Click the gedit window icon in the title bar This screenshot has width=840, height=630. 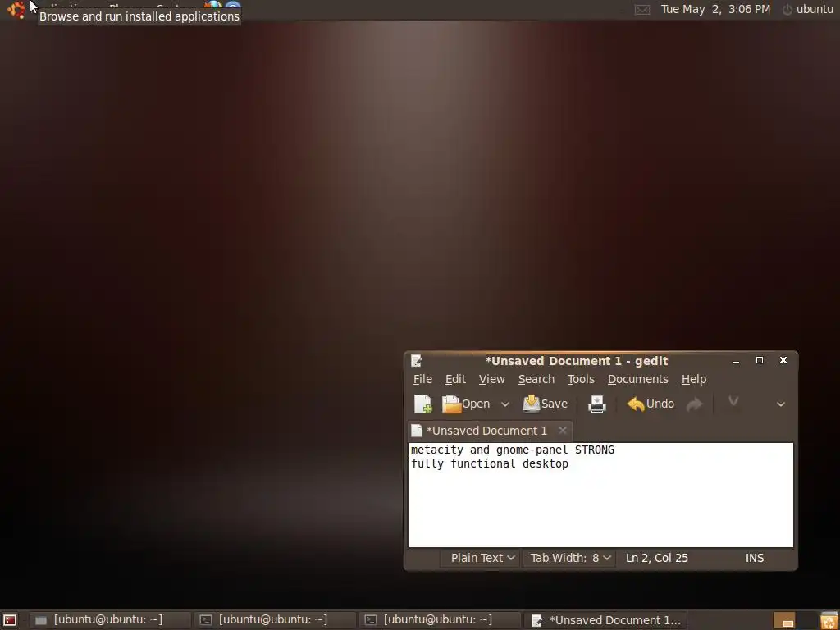pos(416,361)
